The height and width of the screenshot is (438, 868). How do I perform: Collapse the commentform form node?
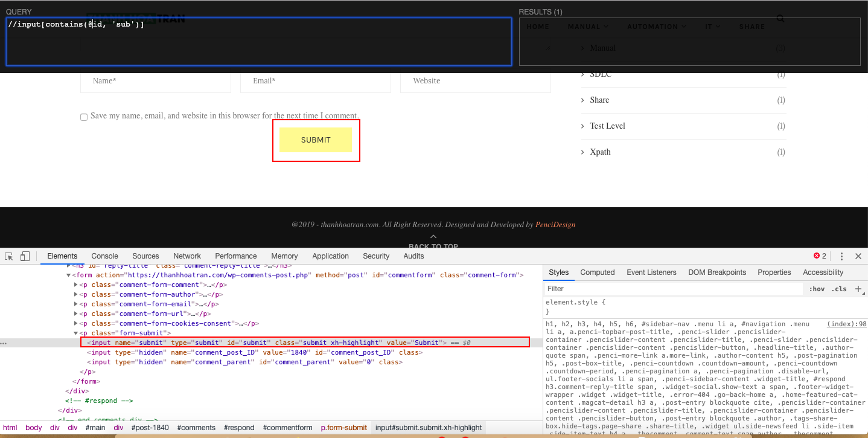[68, 275]
